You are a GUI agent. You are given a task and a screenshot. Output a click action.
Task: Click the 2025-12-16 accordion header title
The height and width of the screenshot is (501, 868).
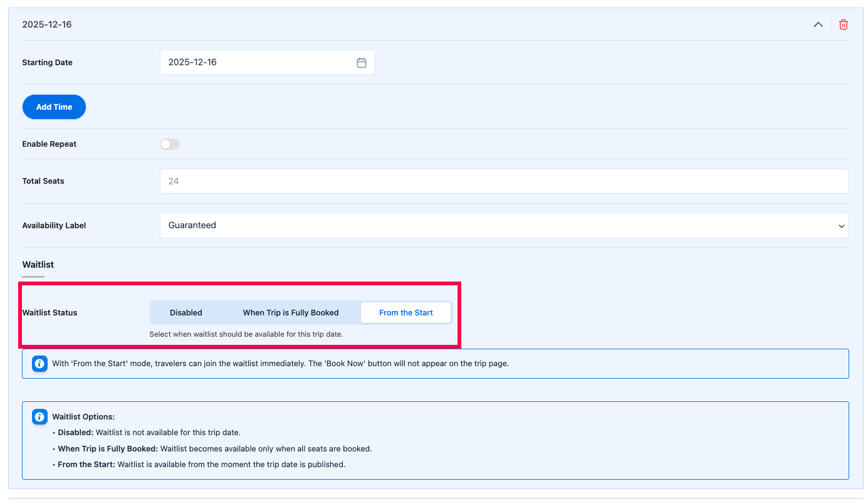47,24
